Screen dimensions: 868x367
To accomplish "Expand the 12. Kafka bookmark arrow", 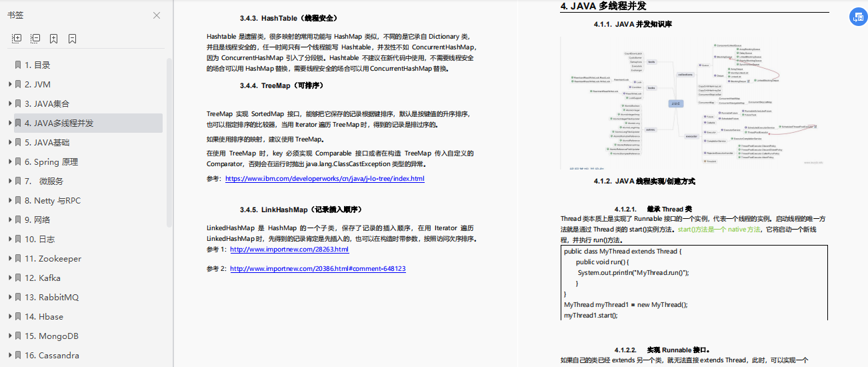I will point(10,278).
